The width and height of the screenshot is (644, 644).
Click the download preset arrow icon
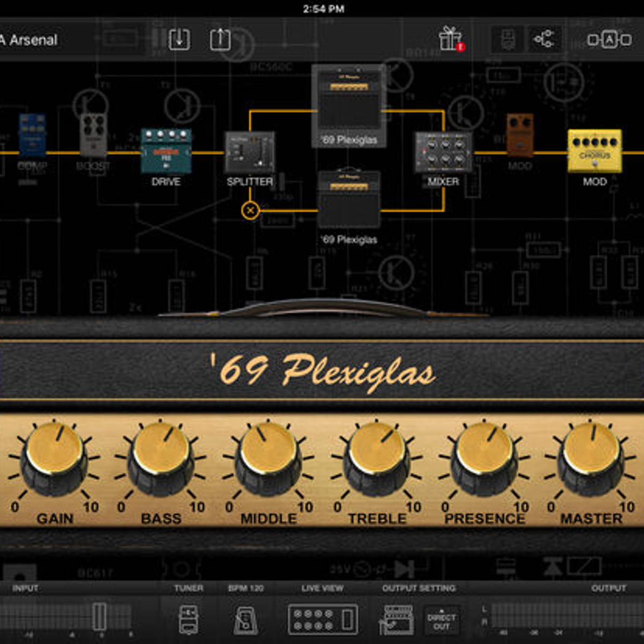[179, 39]
